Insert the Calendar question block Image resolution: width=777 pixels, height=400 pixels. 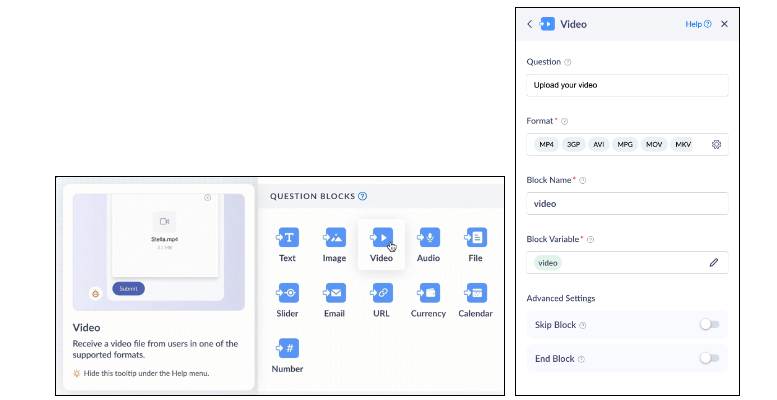(x=475, y=293)
